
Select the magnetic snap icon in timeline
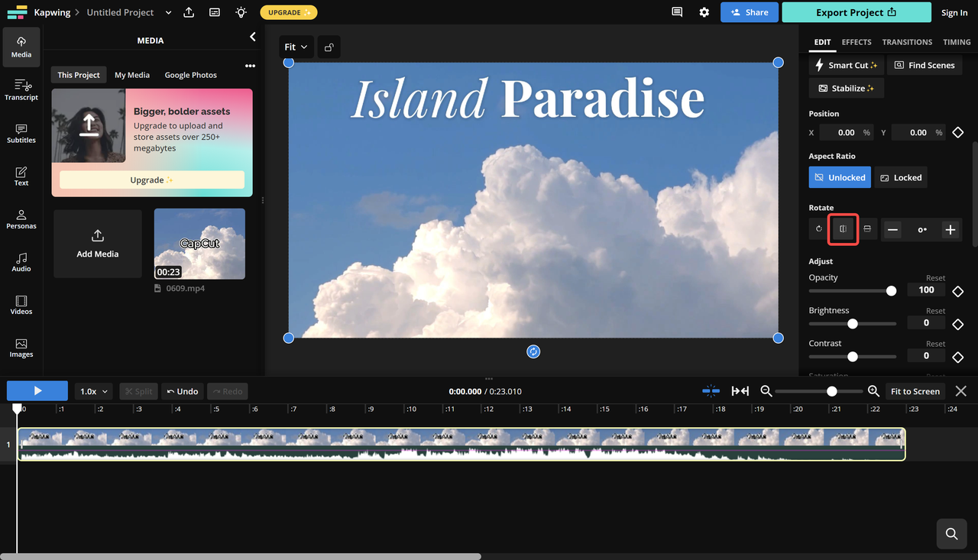pyautogui.click(x=711, y=390)
